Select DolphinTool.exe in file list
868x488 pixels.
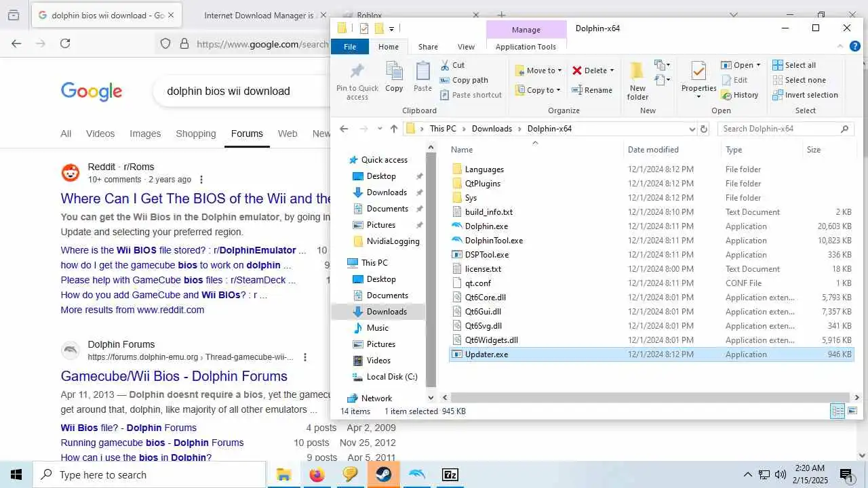(x=494, y=241)
